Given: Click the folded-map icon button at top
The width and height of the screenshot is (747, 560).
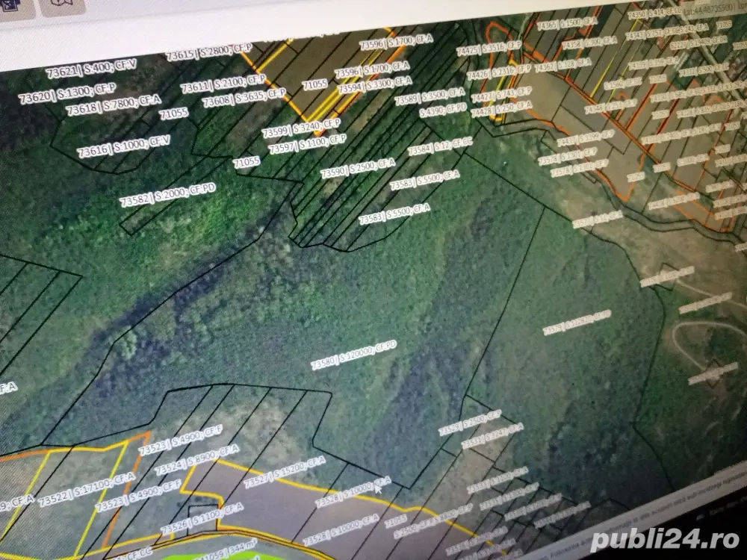Looking at the screenshot, I should coord(63,6).
